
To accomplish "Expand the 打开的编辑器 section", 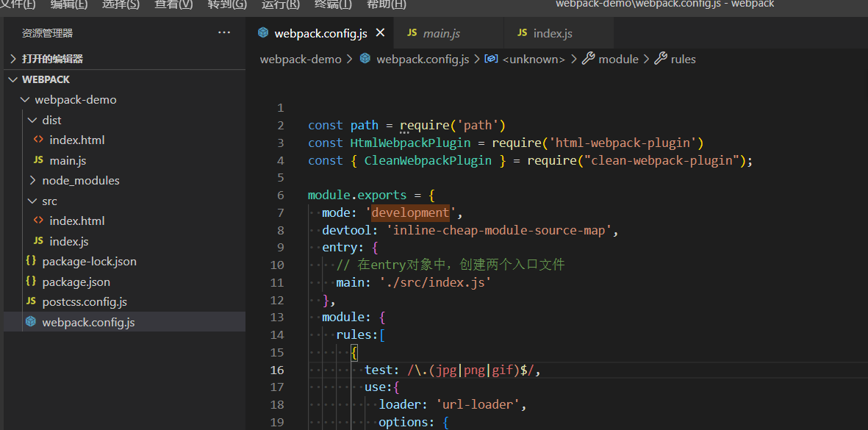I will coord(124,59).
